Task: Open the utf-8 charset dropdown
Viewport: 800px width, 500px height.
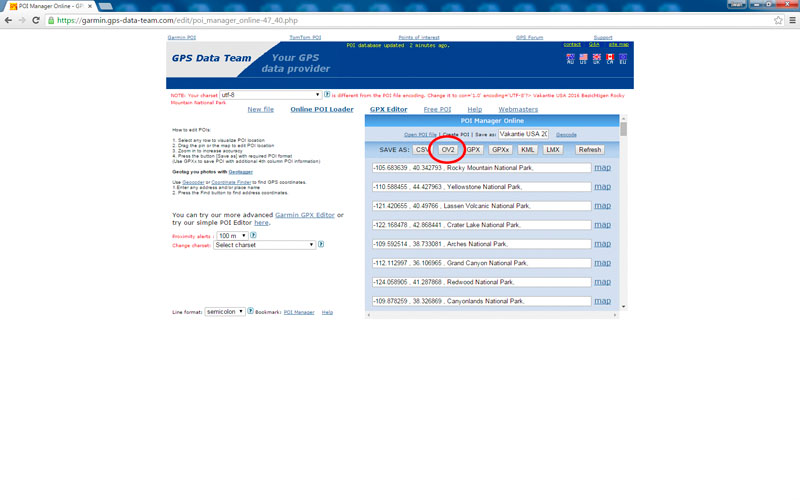Action: click(268, 95)
